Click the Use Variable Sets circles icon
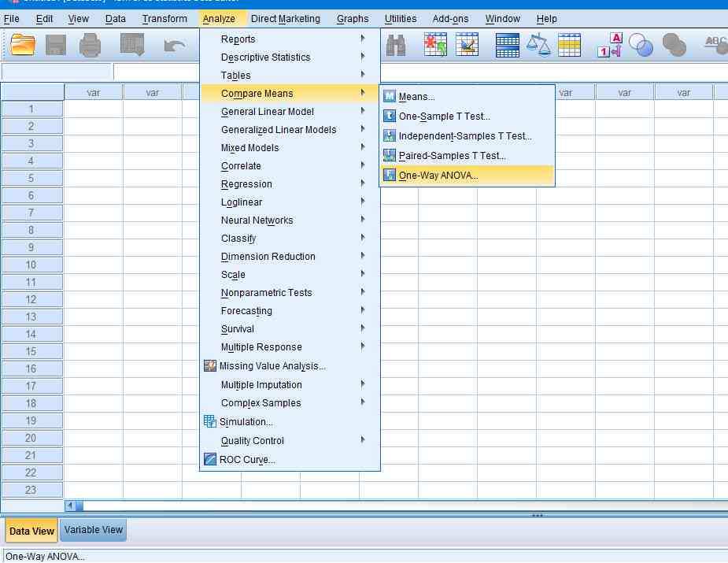The height and width of the screenshot is (563, 728). pos(641,45)
